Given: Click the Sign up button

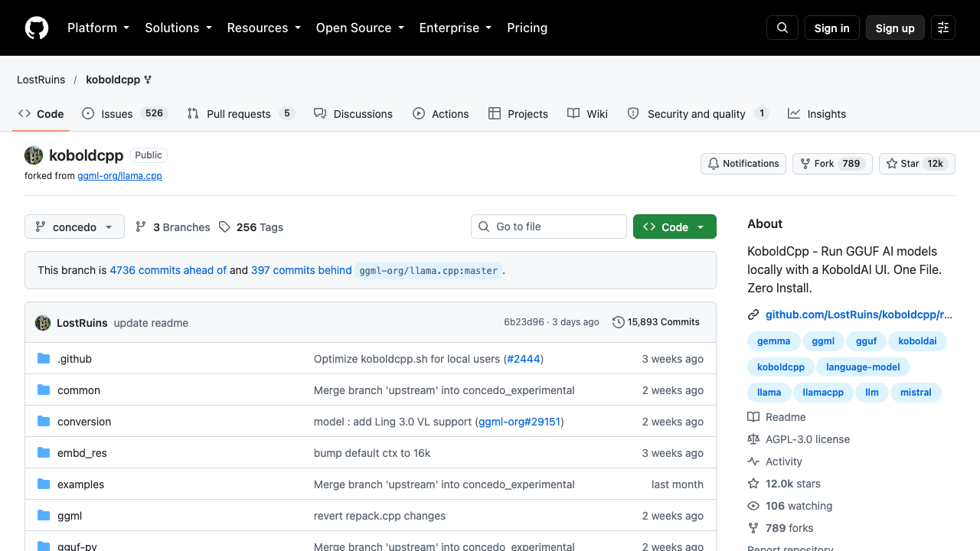Looking at the screenshot, I should pos(895,28).
